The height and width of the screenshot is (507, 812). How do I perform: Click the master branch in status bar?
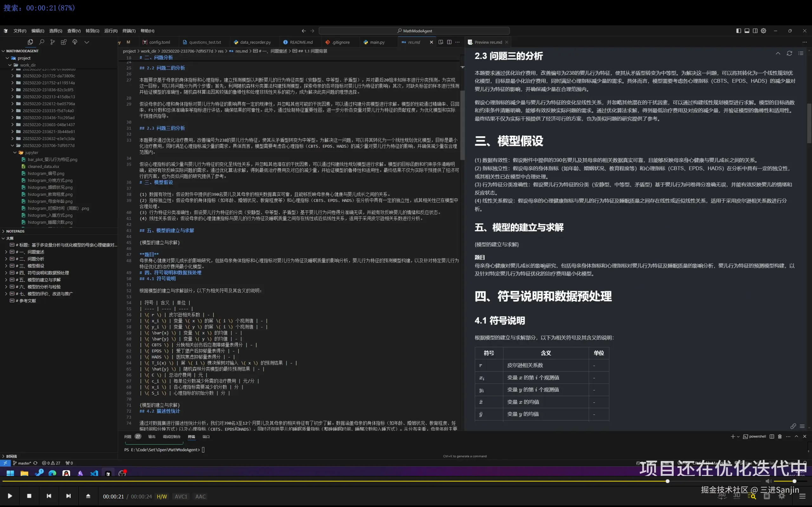point(22,463)
